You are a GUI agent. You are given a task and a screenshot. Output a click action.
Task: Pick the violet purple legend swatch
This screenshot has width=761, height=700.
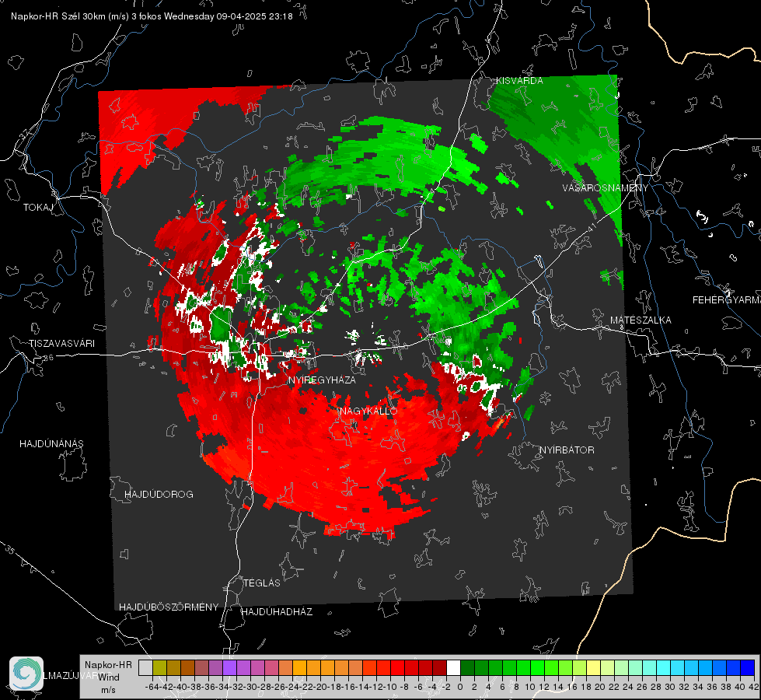(x=229, y=667)
